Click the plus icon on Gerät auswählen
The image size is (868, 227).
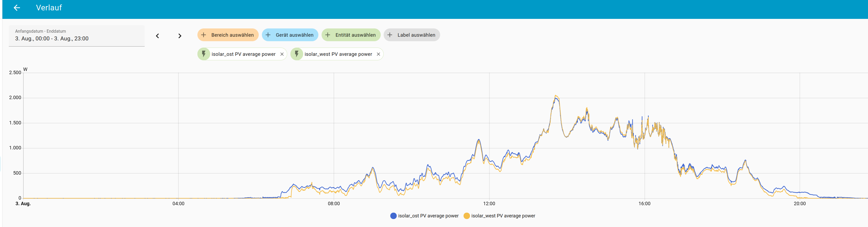tap(268, 35)
